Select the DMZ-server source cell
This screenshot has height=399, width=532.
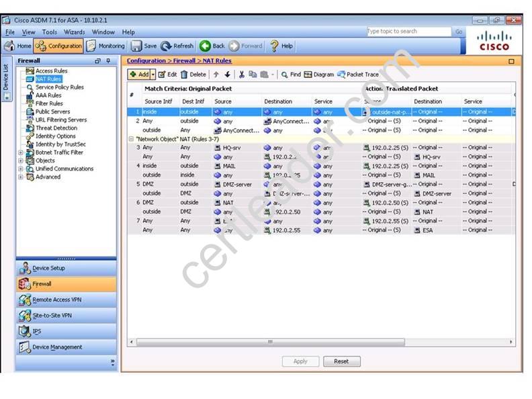click(x=237, y=184)
